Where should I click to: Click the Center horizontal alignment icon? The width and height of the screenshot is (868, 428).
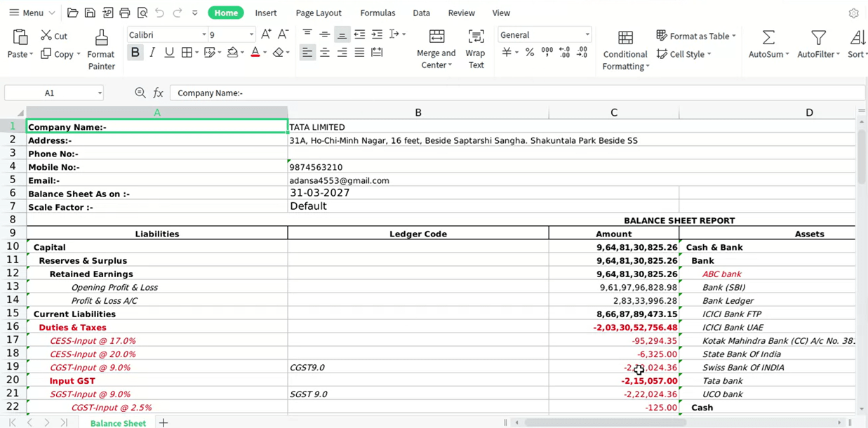(324, 52)
